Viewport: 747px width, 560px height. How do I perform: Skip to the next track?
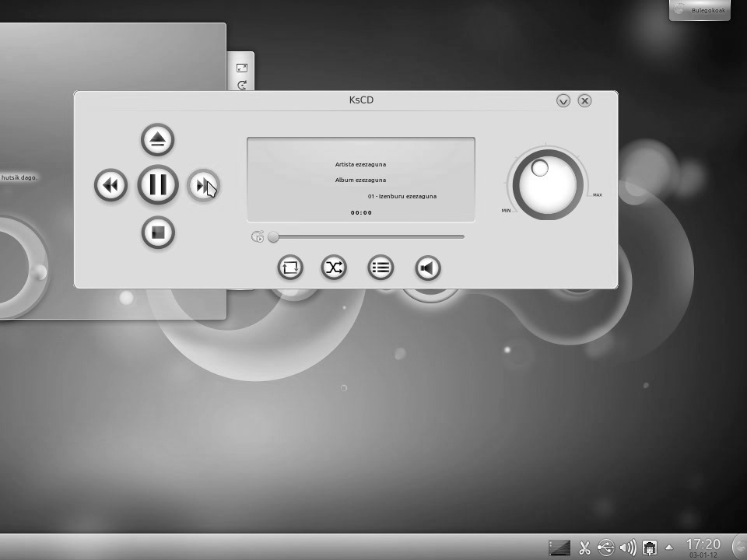(203, 185)
